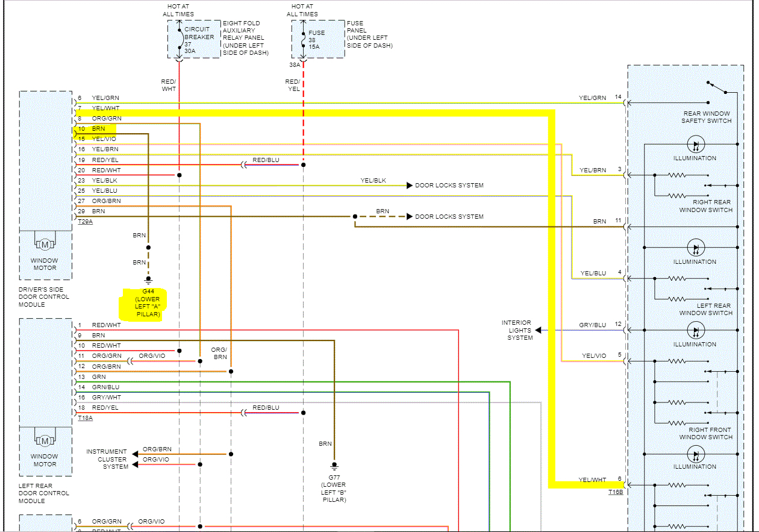Click the Fuse 38 15A label

click(316, 40)
